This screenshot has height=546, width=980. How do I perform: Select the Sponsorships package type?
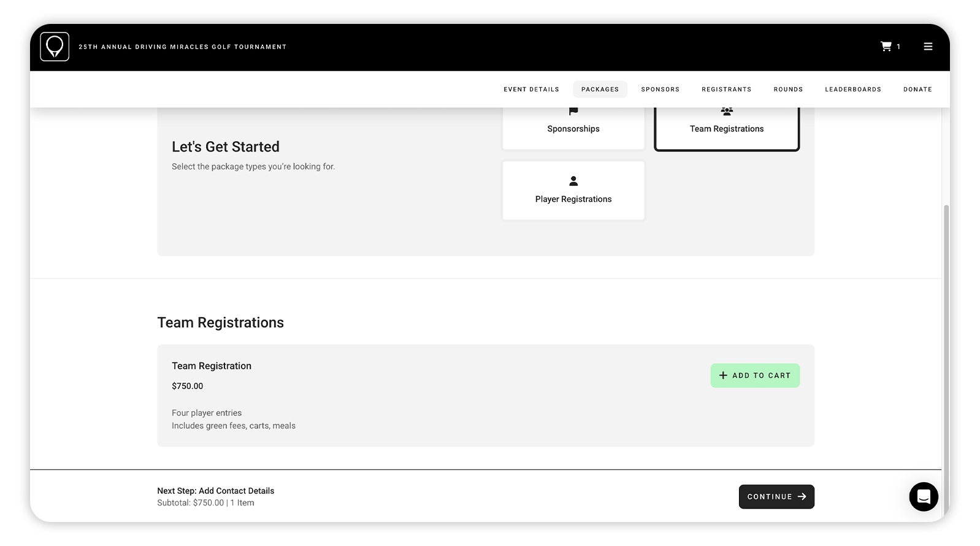573,128
